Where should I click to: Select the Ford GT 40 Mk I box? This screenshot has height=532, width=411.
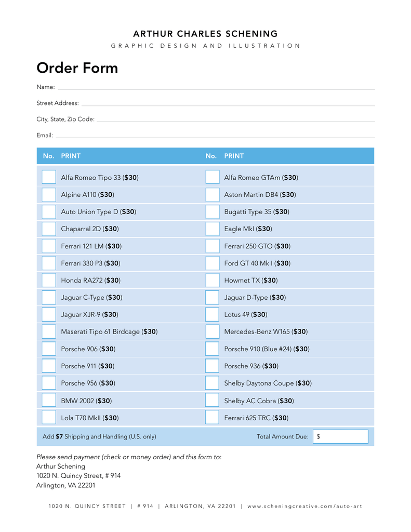213,263
